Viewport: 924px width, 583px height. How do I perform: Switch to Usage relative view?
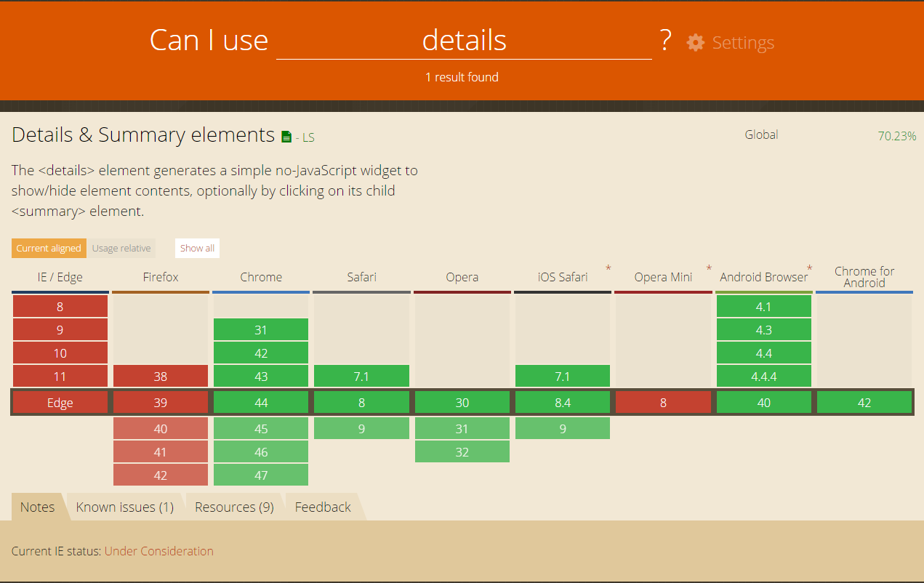pyautogui.click(x=121, y=248)
